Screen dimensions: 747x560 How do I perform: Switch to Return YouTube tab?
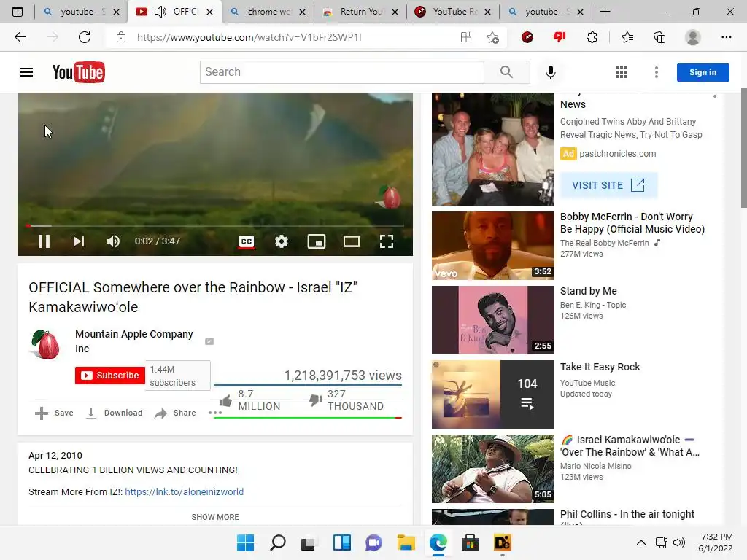click(360, 12)
